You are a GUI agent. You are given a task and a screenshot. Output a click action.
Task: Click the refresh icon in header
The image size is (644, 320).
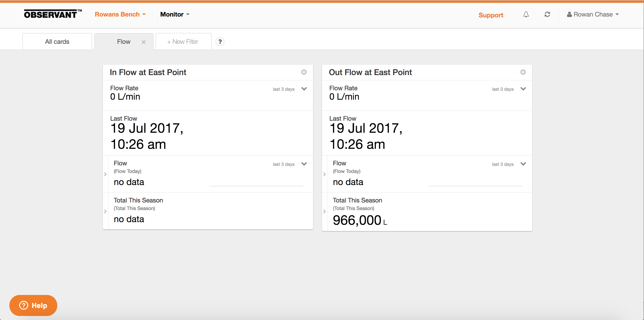[x=547, y=15]
